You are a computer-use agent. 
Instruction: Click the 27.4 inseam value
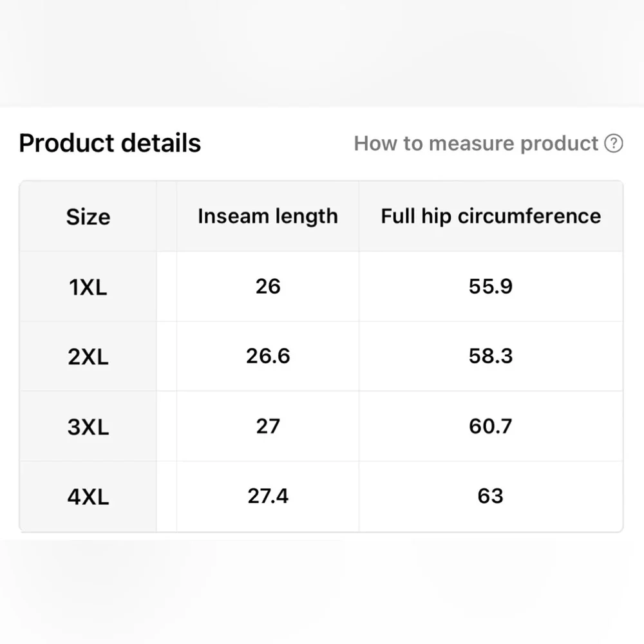(268, 496)
